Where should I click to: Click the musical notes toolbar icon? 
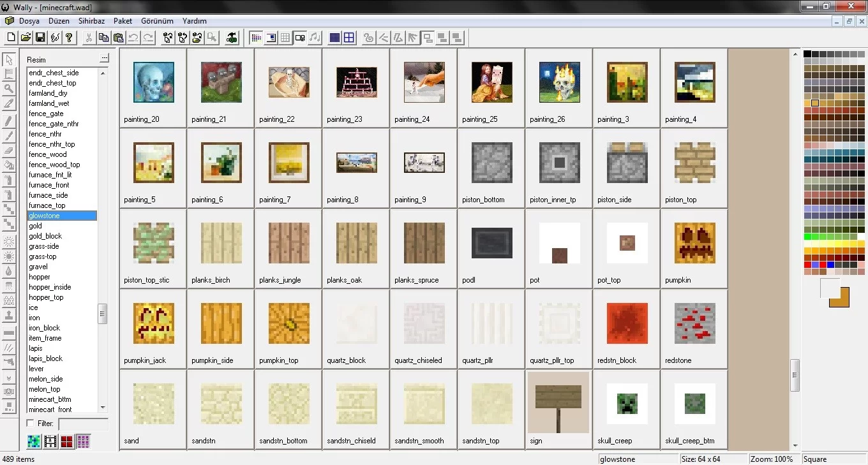315,38
